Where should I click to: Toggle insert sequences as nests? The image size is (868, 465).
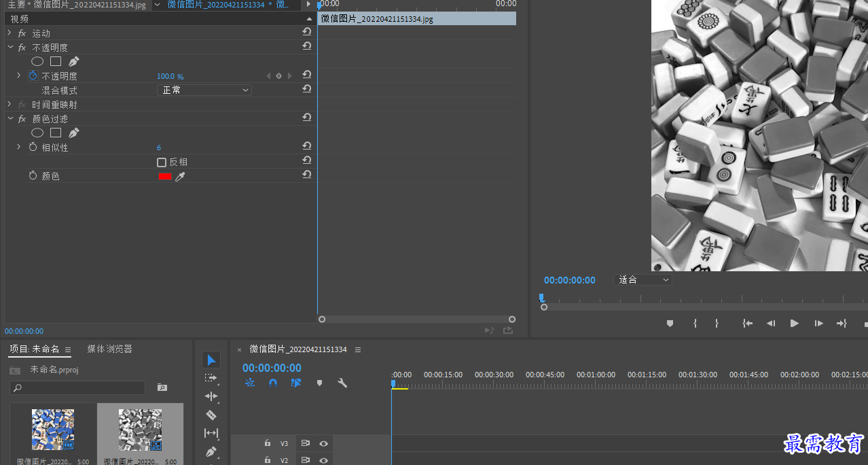[250, 383]
